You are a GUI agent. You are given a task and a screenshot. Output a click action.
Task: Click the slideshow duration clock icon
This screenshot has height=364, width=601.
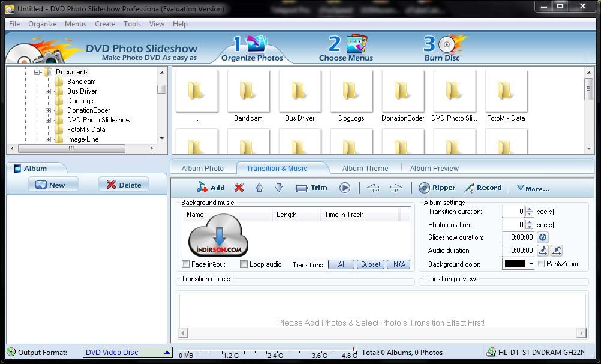543,237
